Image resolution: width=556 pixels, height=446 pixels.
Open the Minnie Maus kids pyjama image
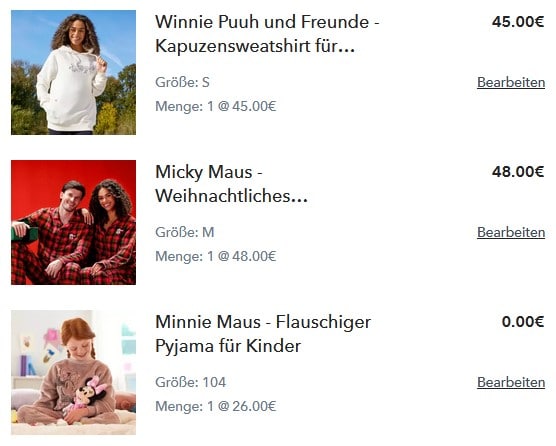pos(73,372)
